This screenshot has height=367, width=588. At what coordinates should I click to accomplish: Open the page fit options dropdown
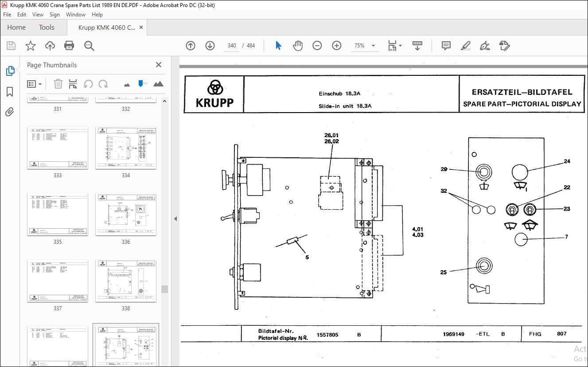[394, 46]
